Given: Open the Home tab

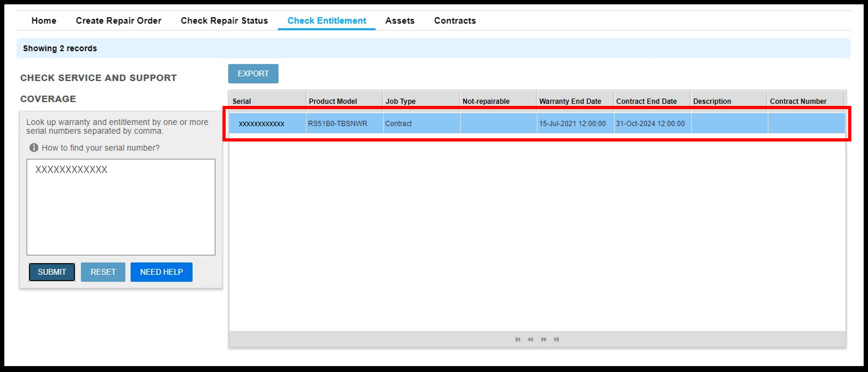Looking at the screenshot, I should click(x=44, y=21).
